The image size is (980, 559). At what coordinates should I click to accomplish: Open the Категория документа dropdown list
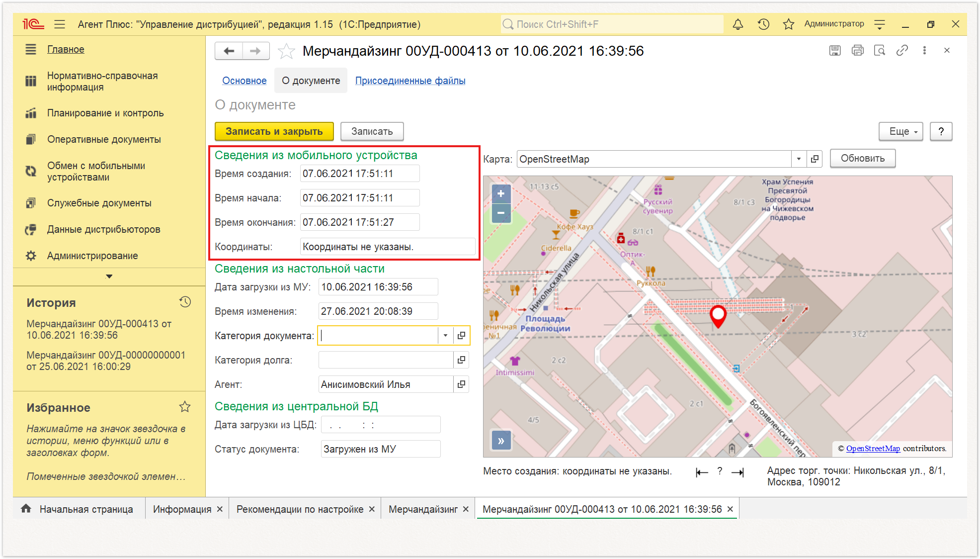point(445,336)
